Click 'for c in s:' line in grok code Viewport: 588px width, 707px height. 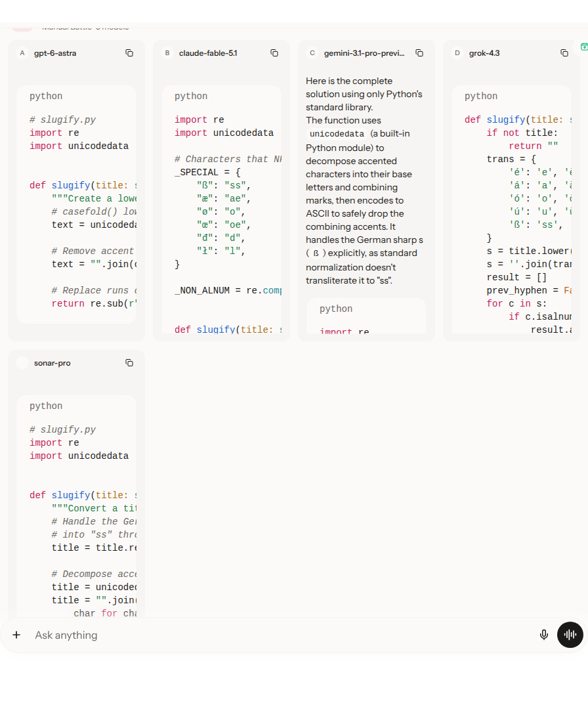516,303
